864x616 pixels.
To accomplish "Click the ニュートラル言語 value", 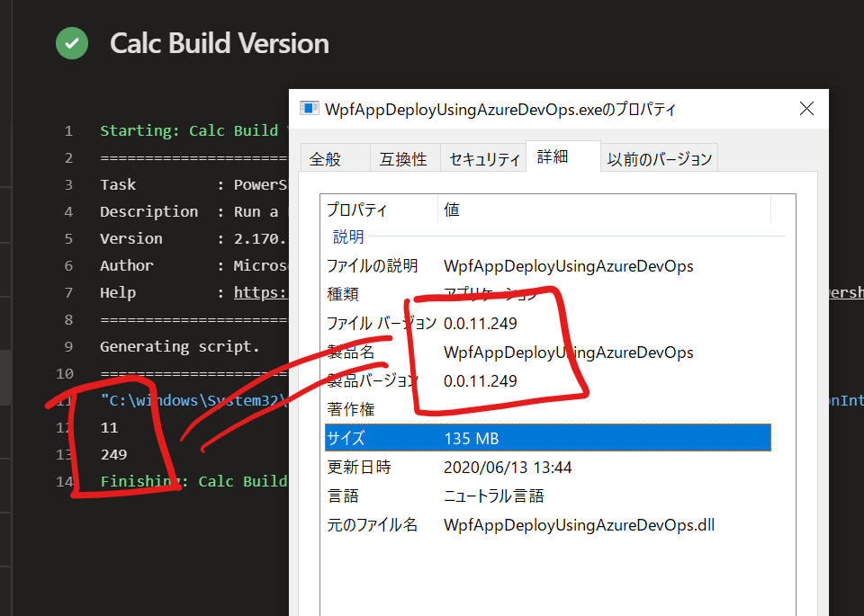I will pos(494,496).
